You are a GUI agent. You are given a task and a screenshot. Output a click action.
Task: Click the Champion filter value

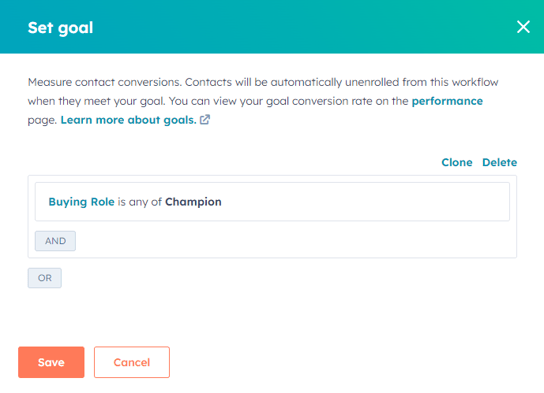(x=193, y=202)
